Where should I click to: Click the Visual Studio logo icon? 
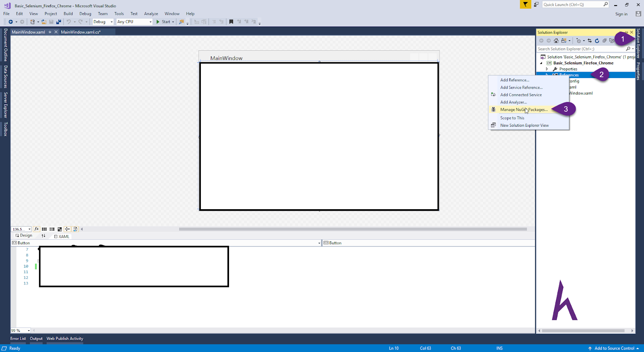pyautogui.click(x=7, y=6)
